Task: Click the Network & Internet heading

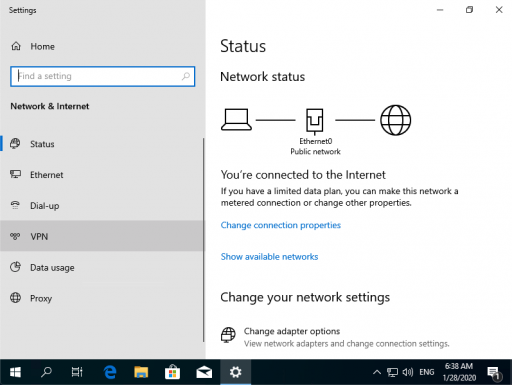Action: [50, 106]
